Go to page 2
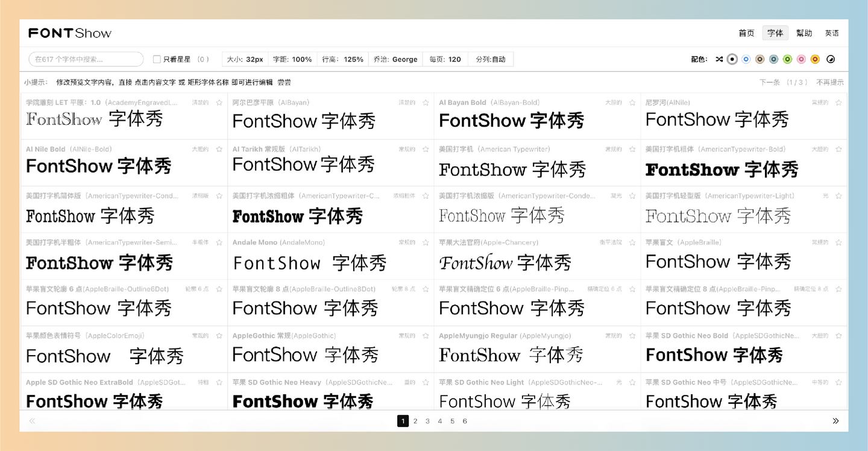The width and height of the screenshot is (868, 451). (x=415, y=421)
